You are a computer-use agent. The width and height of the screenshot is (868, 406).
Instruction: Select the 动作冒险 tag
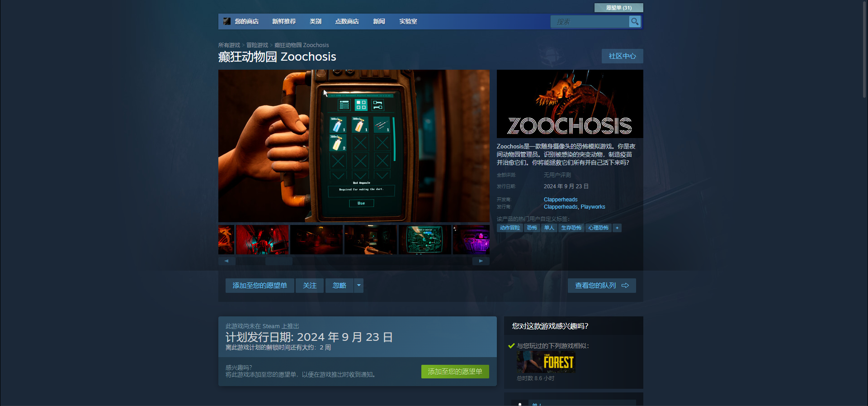[x=510, y=228]
